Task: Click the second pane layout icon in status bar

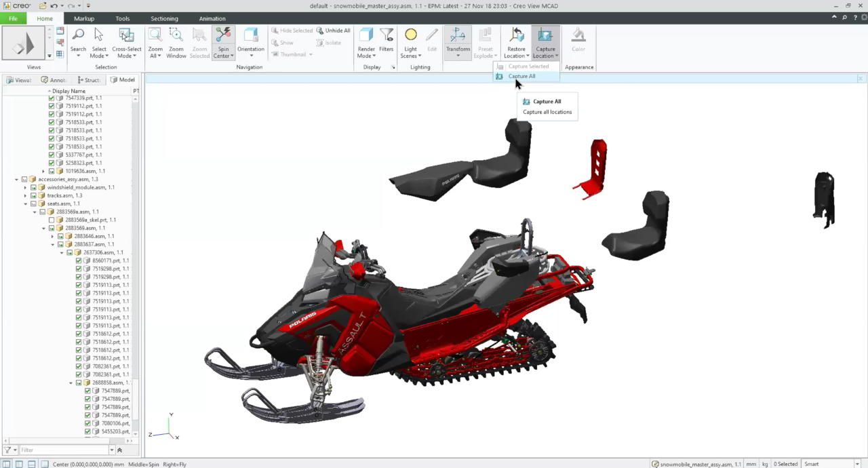Action: point(19,464)
